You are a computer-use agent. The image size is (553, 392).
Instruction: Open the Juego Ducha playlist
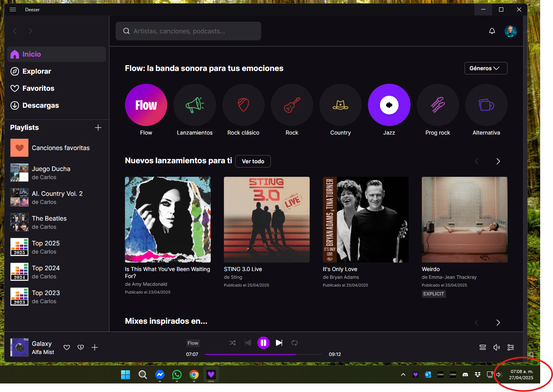(x=56, y=173)
